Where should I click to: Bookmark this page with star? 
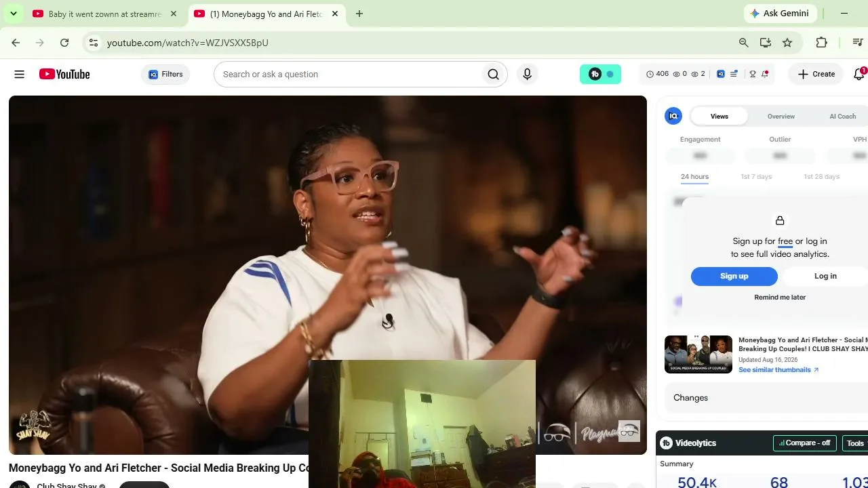point(787,43)
